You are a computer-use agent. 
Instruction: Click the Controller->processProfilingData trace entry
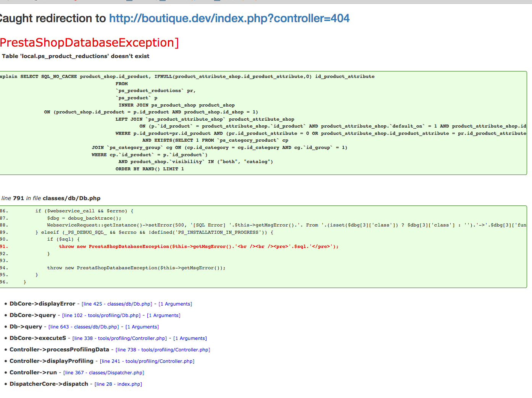tap(59, 349)
